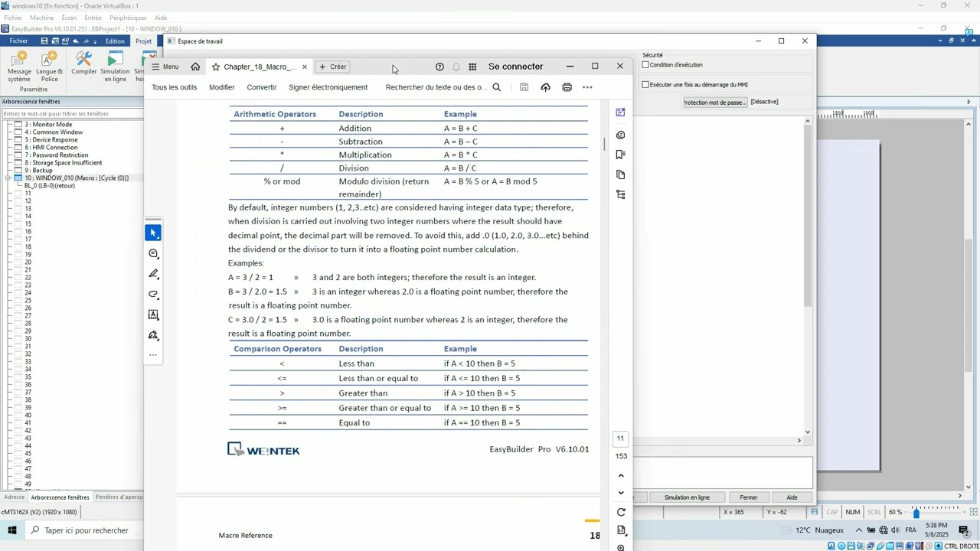Click the Protection mot de passe button
Image resolution: width=980 pixels, height=551 pixels.
(x=714, y=102)
